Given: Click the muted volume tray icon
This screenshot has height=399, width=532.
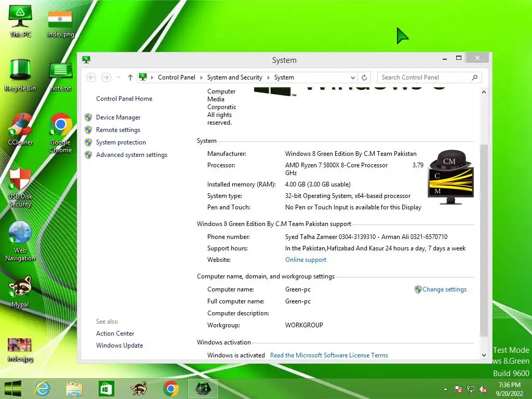Looking at the screenshot, I should [x=483, y=389].
